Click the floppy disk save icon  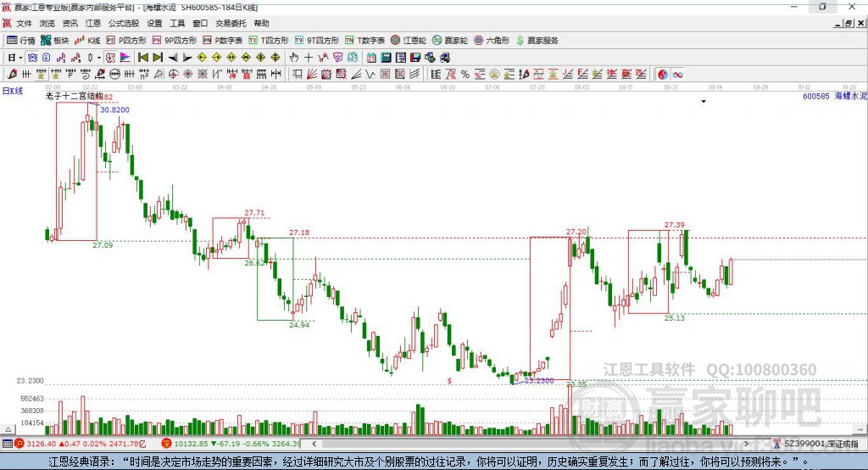tap(415, 58)
